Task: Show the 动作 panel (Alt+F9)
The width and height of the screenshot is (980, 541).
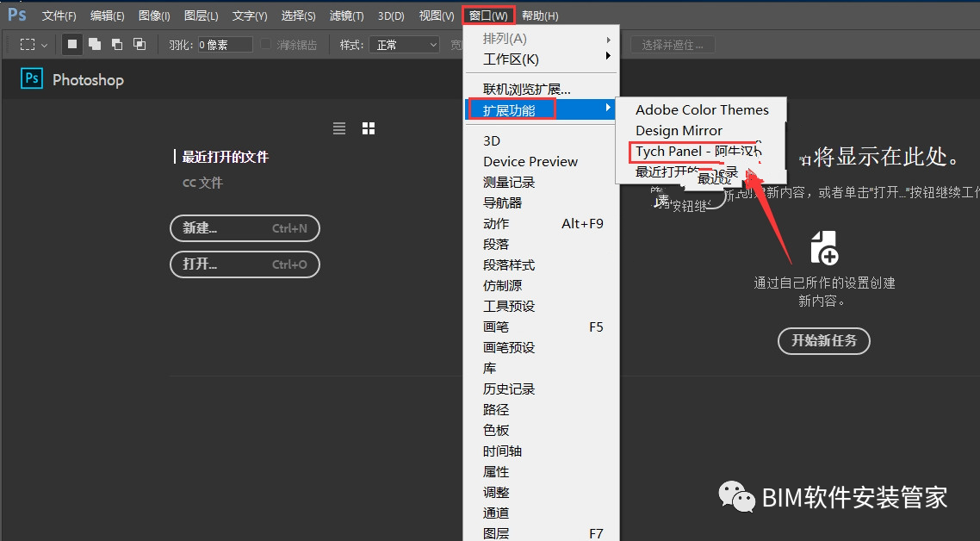Action: point(542,223)
